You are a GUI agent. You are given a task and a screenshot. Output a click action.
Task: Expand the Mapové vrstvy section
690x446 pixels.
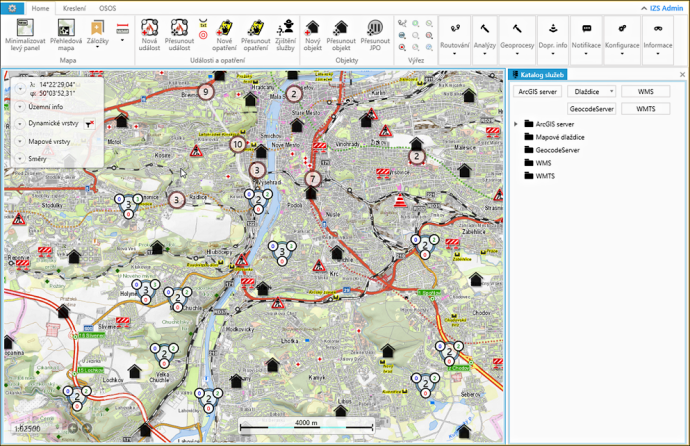click(20, 141)
